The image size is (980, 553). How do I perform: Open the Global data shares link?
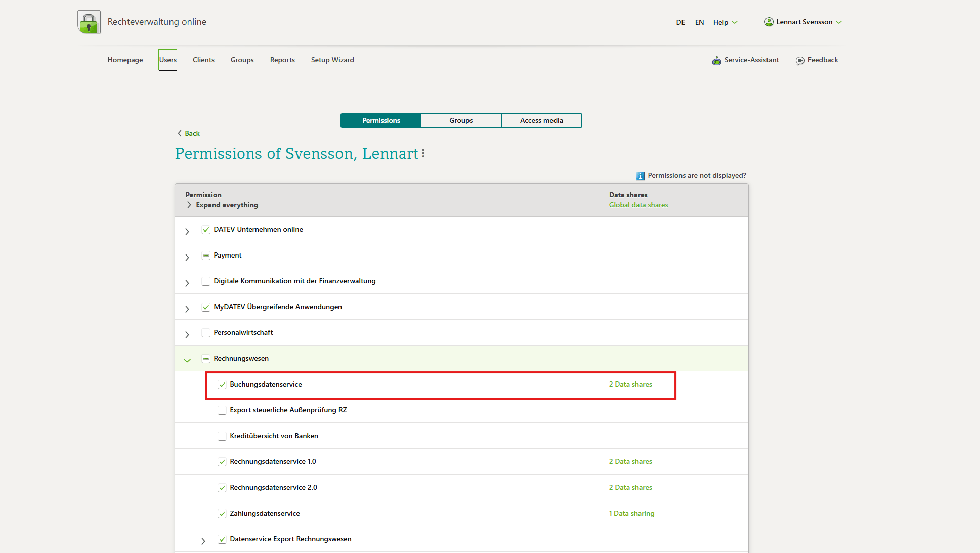[x=638, y=205]
